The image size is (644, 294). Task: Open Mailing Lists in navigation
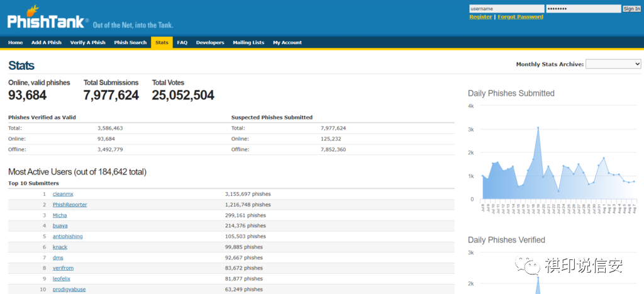click(248, 43)
